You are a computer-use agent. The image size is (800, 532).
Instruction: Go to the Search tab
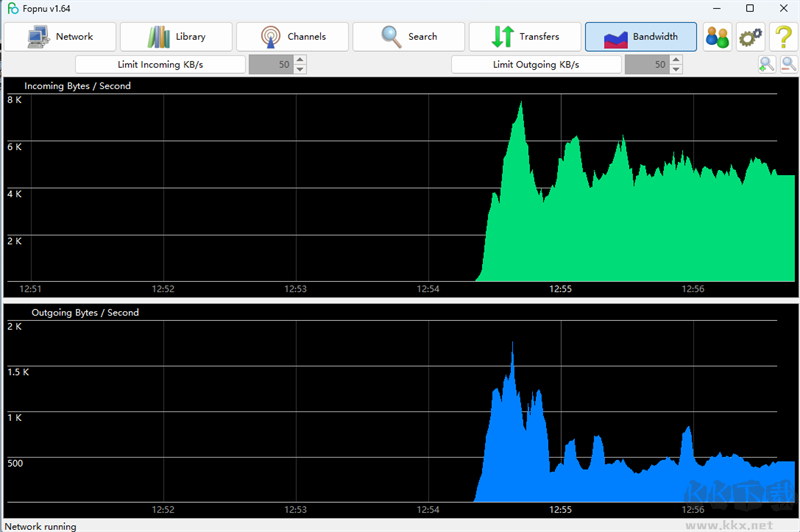[x=409, y=37]
